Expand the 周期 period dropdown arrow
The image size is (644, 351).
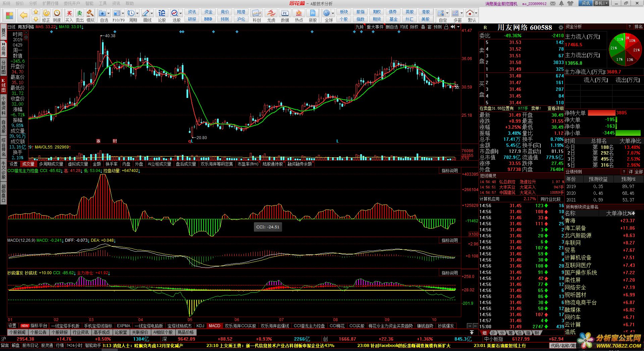(x=137, y=13)
